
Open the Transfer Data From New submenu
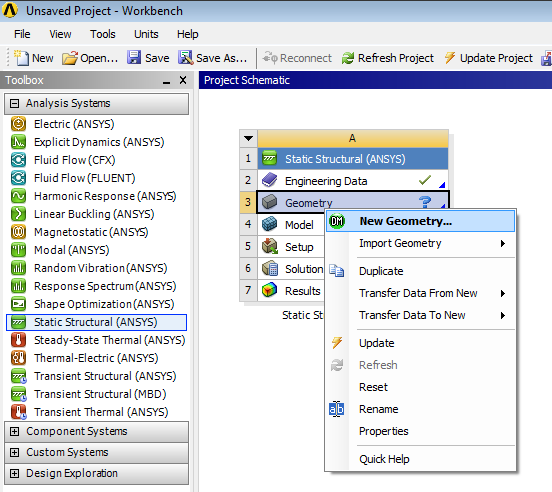pos(420,293)
